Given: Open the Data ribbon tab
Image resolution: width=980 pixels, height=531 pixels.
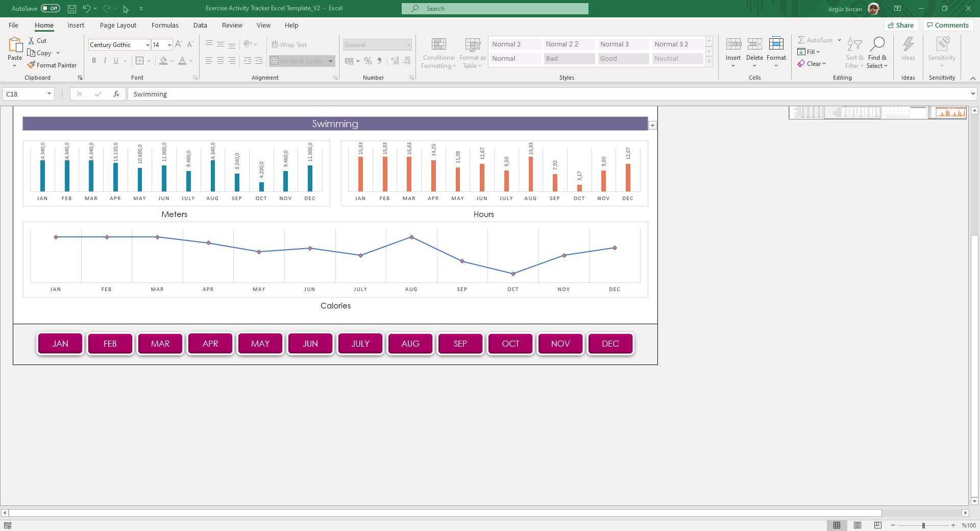Looking at the screenshot, I should tap(200, 25).
